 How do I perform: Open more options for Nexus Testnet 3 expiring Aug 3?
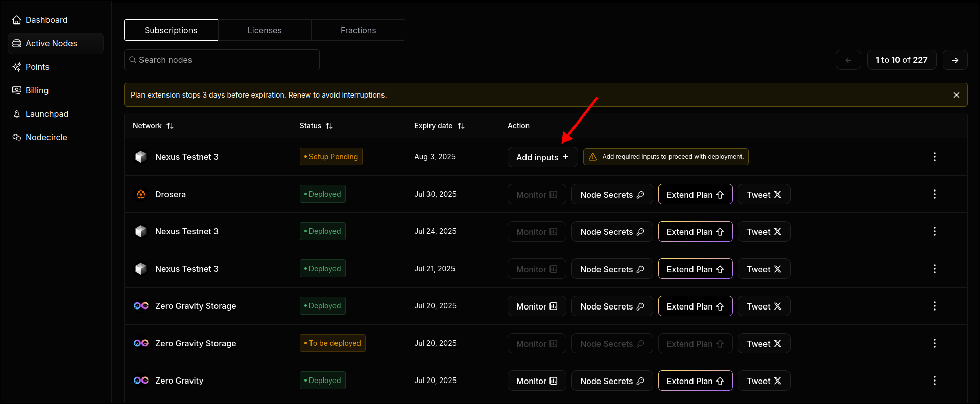[x=935, y=157]
